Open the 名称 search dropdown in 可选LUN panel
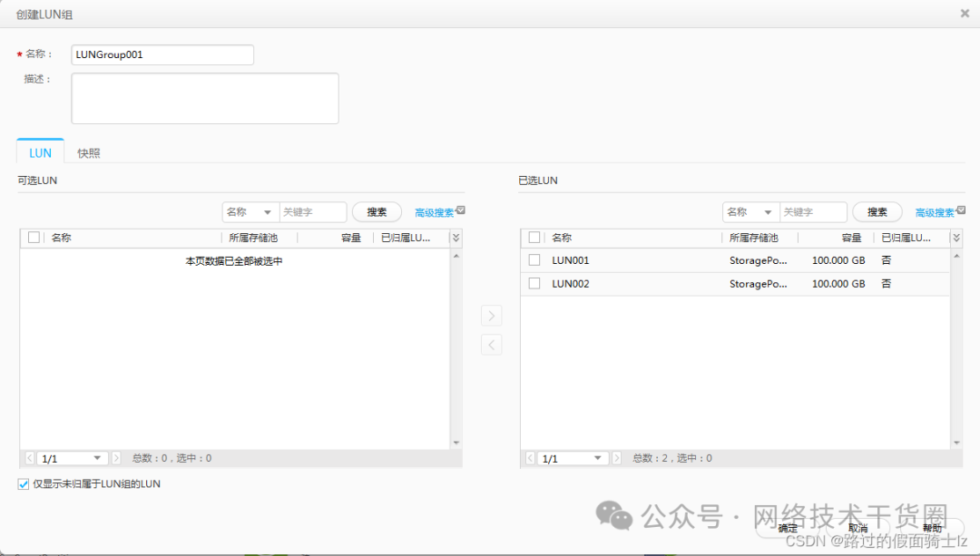The width and height of the screenshot is (980, 556). coord(250,211)
